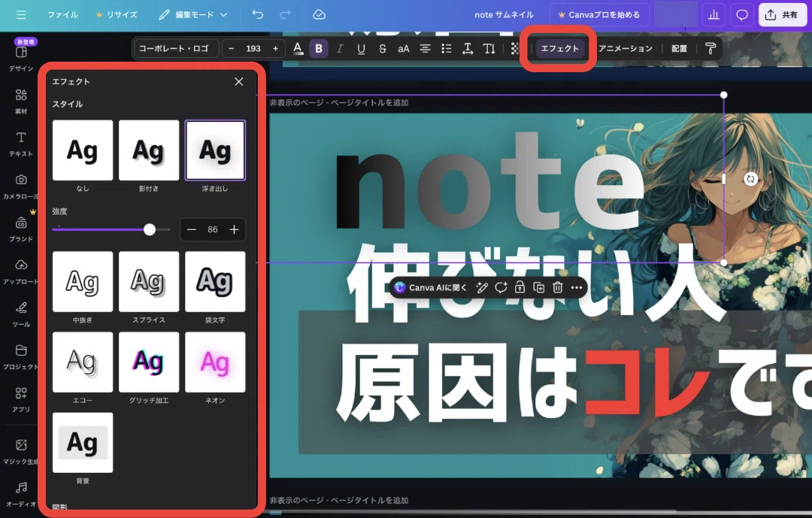
Task: Change text alignment
Action: coord(425,48)
